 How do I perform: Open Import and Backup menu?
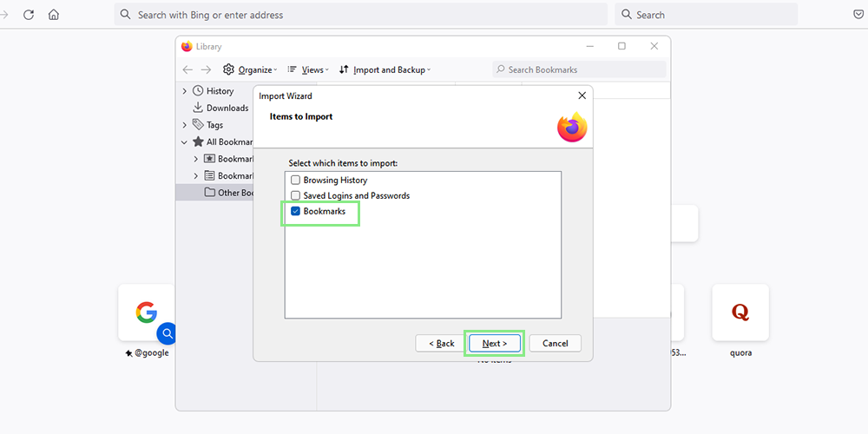(385, 69)
